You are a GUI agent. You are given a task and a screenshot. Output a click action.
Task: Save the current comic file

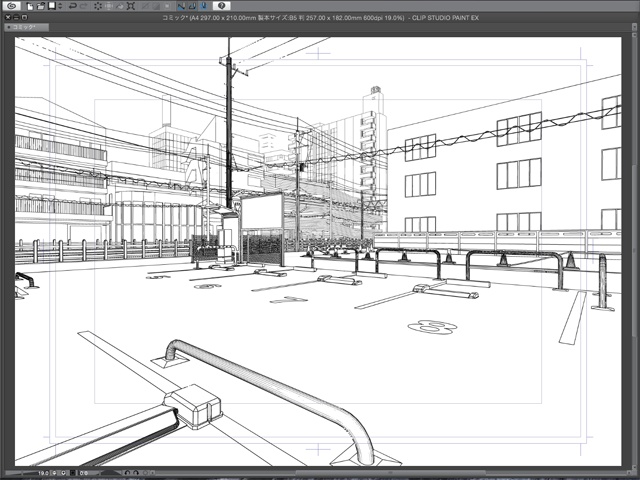(52, 6)
